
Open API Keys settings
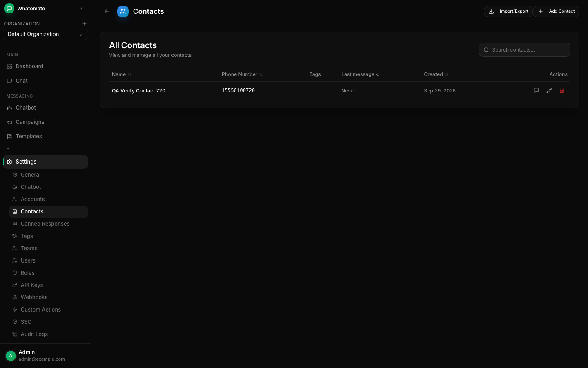48,285
